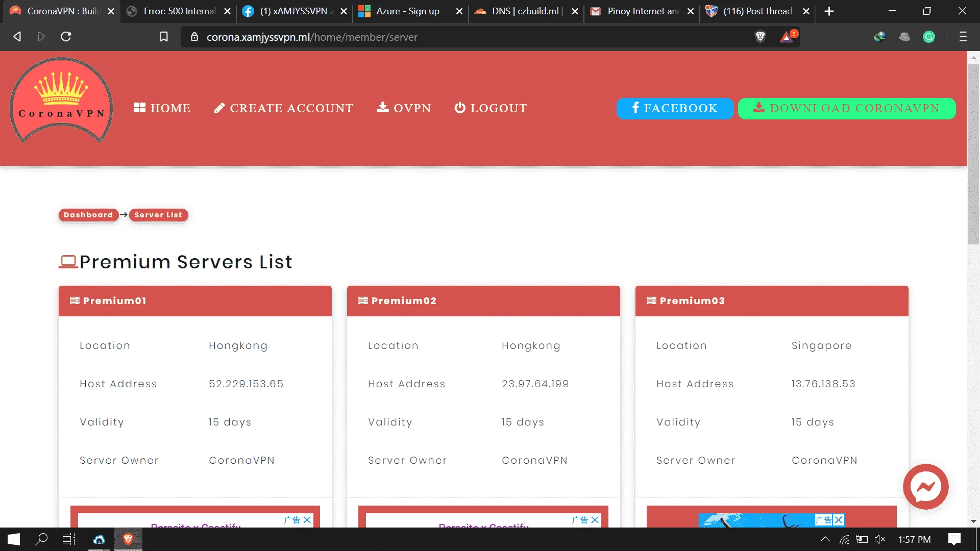The width and height of the screenshot is (980, 551).
Task: Click the grey cloud extension icon
Action: [x=904, y=37]
